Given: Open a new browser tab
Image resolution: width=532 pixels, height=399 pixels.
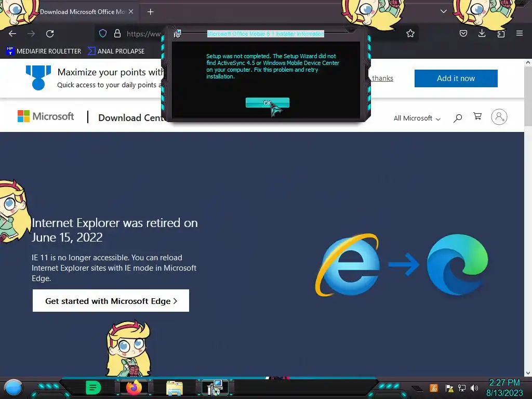Looking at the screenshot, I should pos(150,12).
